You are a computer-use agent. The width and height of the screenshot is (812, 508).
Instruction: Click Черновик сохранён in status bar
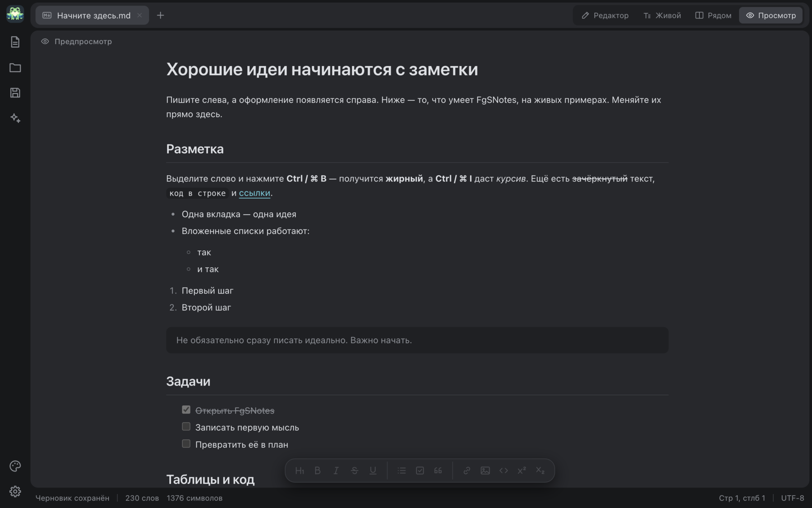(72, 498)
